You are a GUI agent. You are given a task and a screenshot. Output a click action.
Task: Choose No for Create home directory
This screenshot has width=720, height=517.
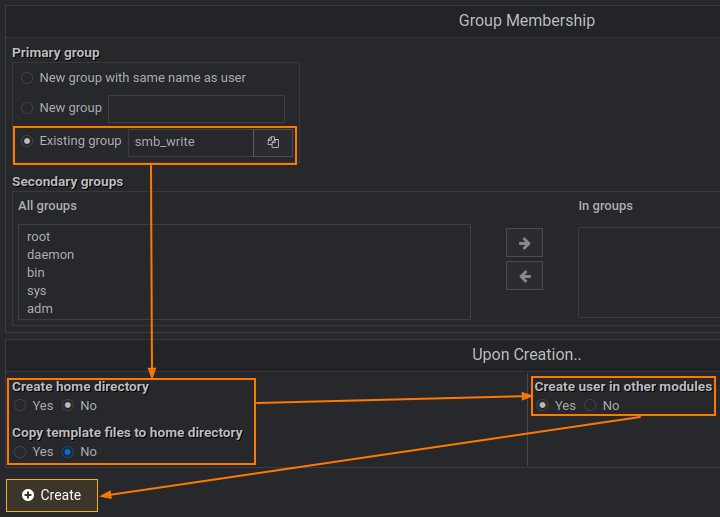(x=68, y=406)
